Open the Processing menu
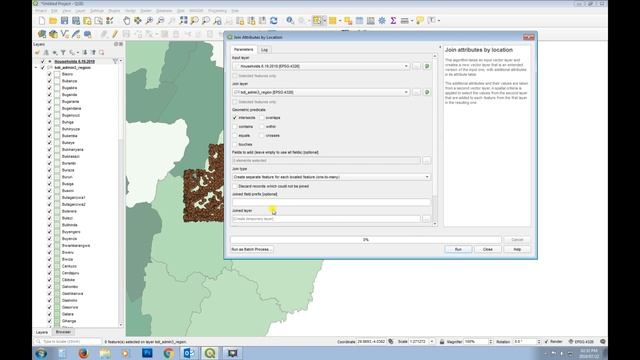The height and width of the screenshot is (360, 640). pos(217,11)
